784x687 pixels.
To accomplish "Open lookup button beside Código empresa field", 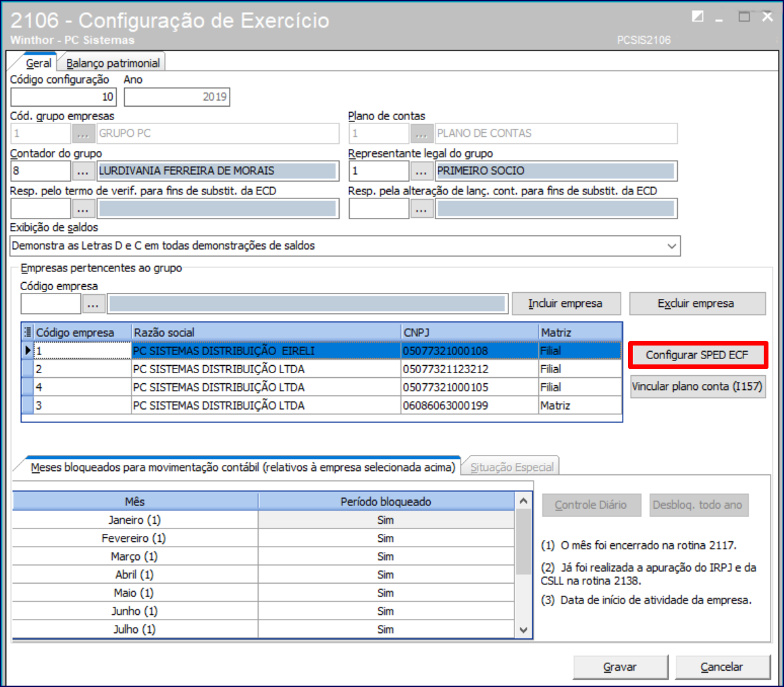I will [x=93, y=304].
